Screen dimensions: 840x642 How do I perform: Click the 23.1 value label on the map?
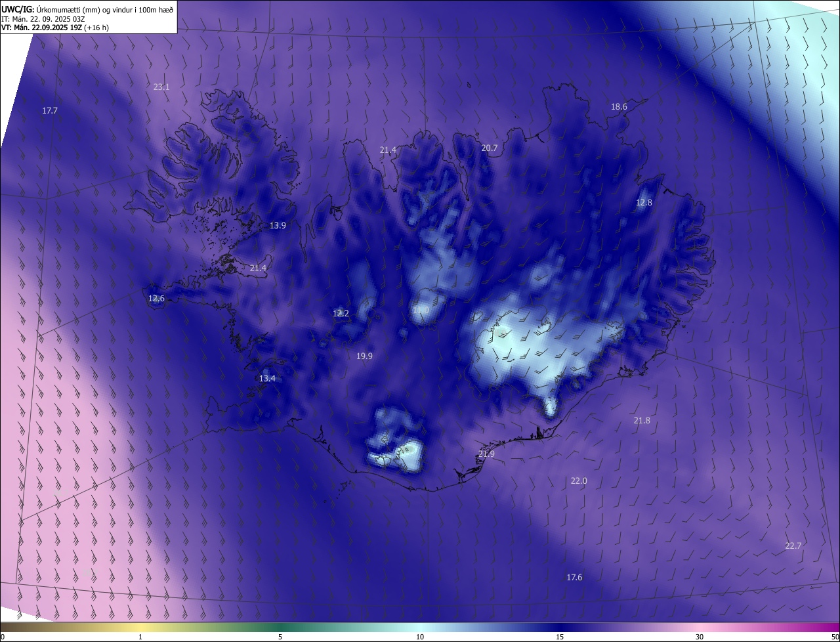tap(161, 87)
